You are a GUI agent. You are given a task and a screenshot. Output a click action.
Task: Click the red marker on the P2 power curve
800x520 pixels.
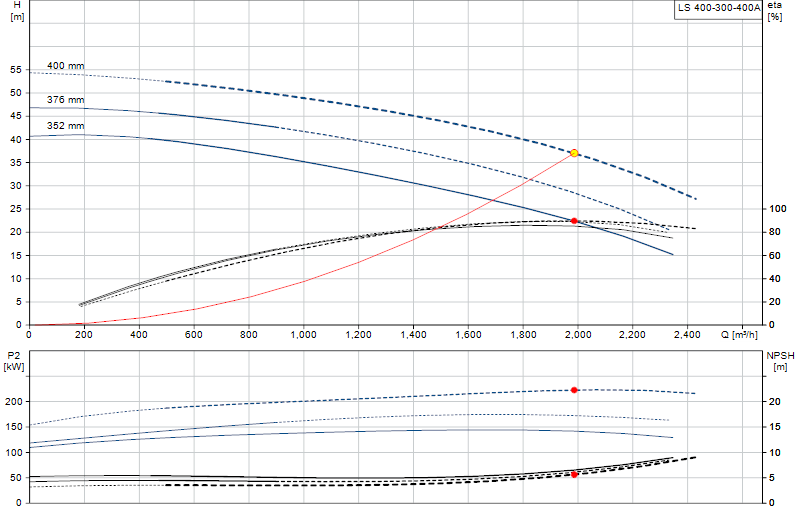(574, 390)
